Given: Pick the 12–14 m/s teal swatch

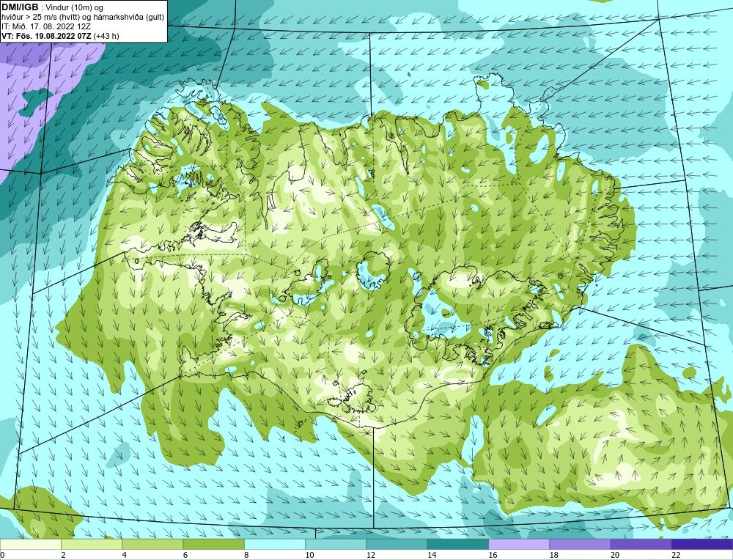Looking at the screenshot, I should click(x=397, y=544).
